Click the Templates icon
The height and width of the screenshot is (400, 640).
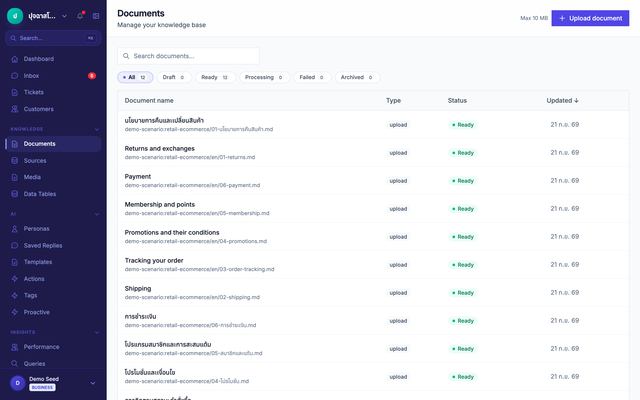15,262
